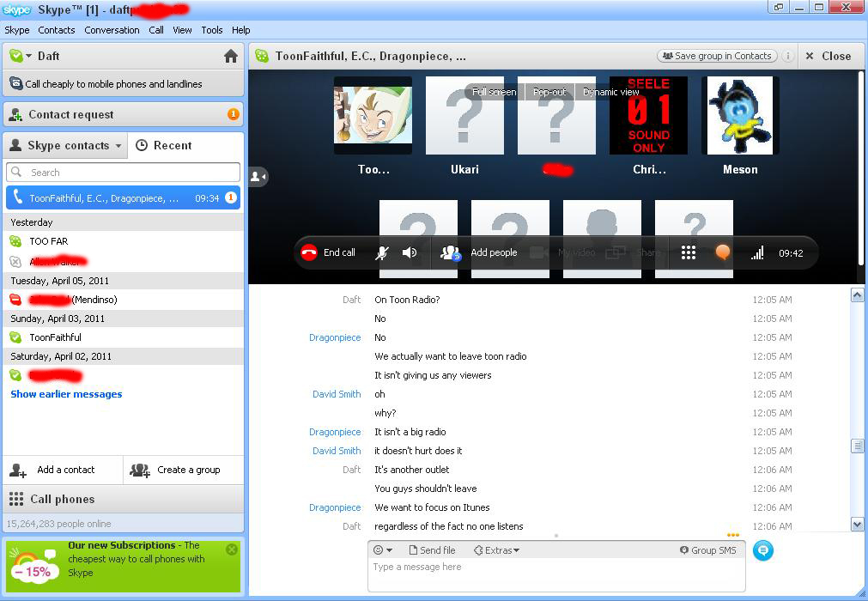Switch to the Recent tab
Viewport: 868px width, 601px height.
point(164,145)
